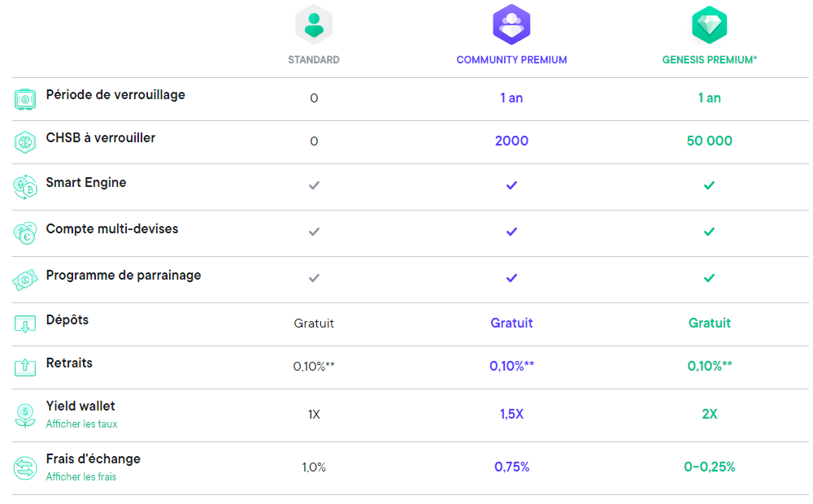This screenshot has width=813, height=504.
Task: Click the safe icon beside Période de verrouillage
Action: [25, 99]
